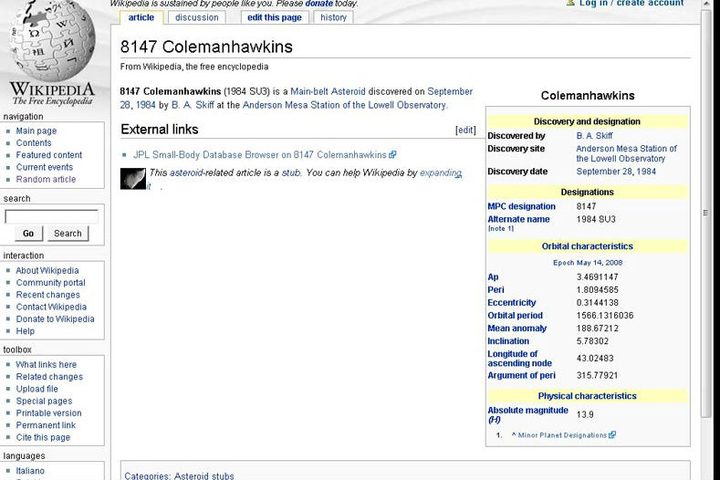This screenshot has width=720, height=480.
Task: Click Alternate name infobox label
Action: tap(518, 220)
